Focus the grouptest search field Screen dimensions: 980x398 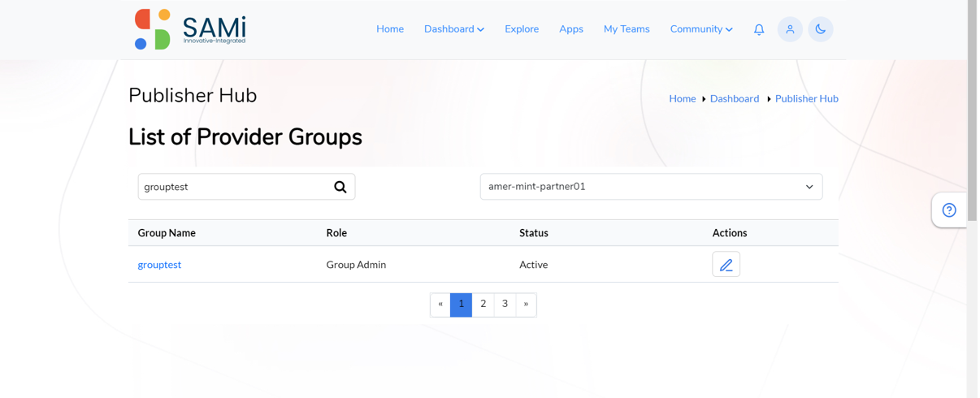pyautogui.click(x=236, y=187)
